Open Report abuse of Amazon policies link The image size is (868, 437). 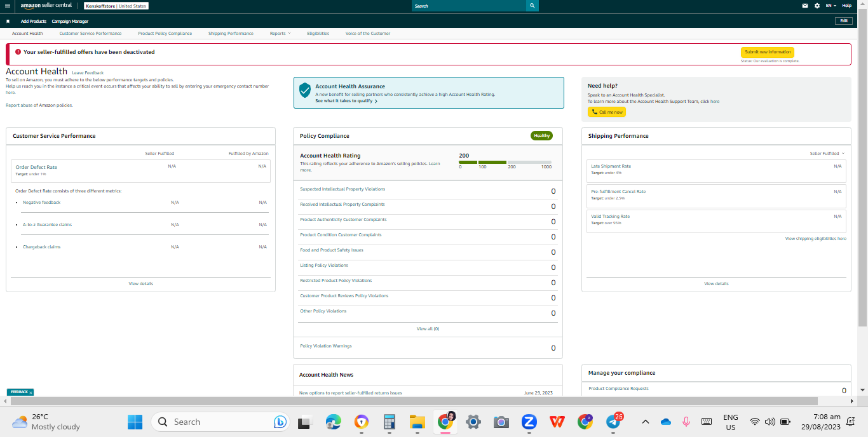(x=39, y=105)
